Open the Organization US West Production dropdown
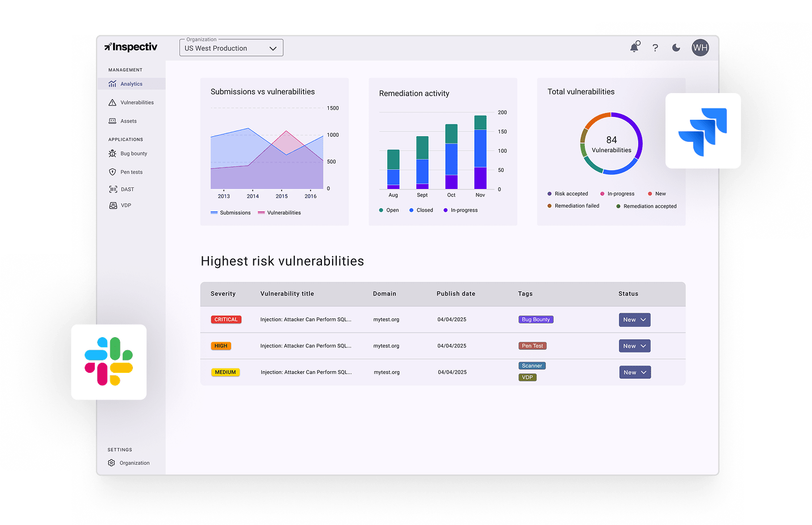This screenshot has height=525, width=812. tap(231, 48)
